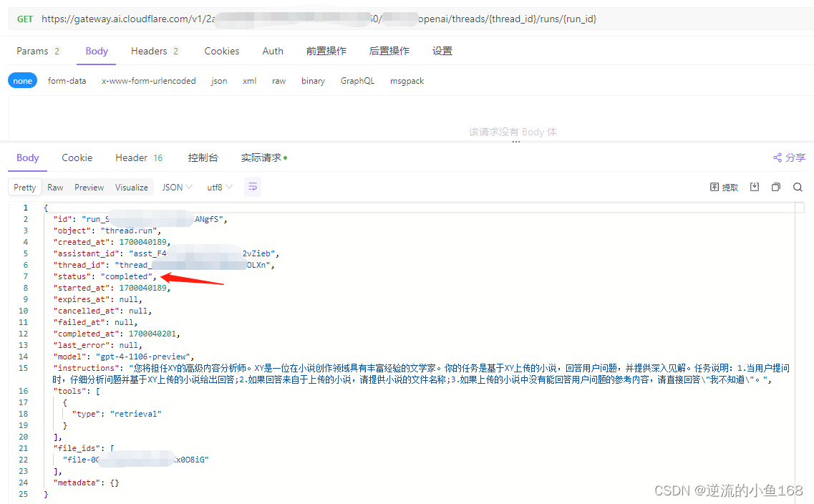
Task: Click the "instructions" key
Action: coord(86,368)
